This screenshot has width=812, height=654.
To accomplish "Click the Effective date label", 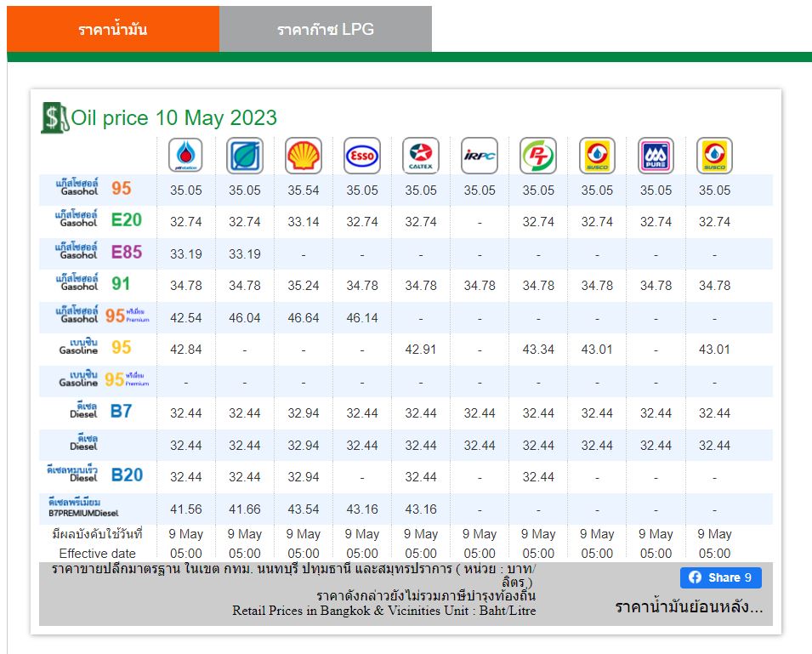I will 98,553.
